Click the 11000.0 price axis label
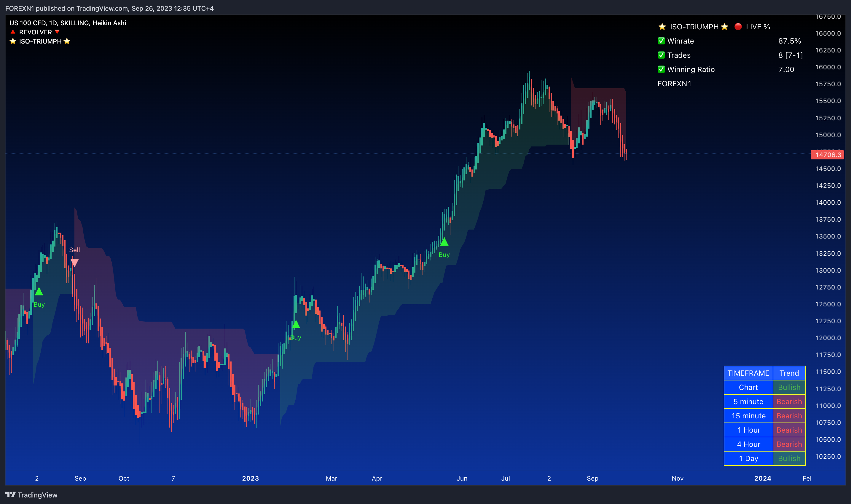Viewport: 851px width, 504px height. pos(828,406)
